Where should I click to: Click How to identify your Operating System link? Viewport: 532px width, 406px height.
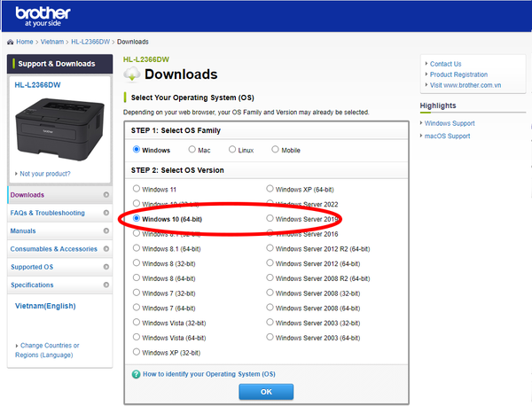(209, 374)
